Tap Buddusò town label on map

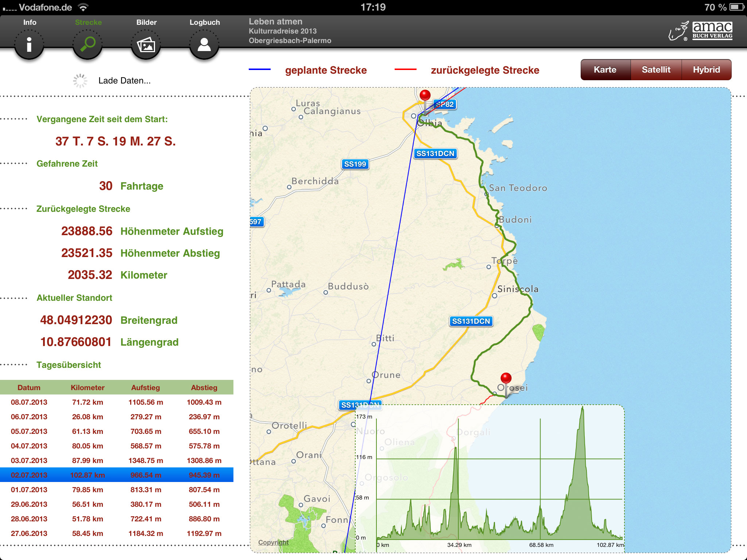348,287
